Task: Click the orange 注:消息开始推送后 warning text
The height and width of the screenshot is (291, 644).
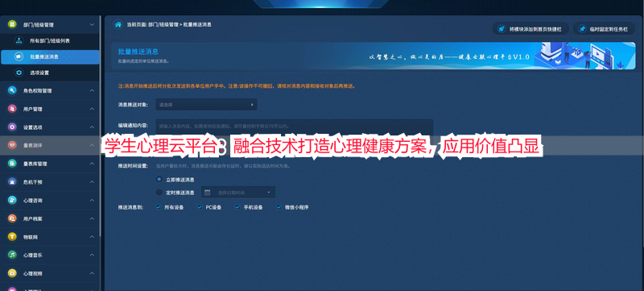Action: 237,87
